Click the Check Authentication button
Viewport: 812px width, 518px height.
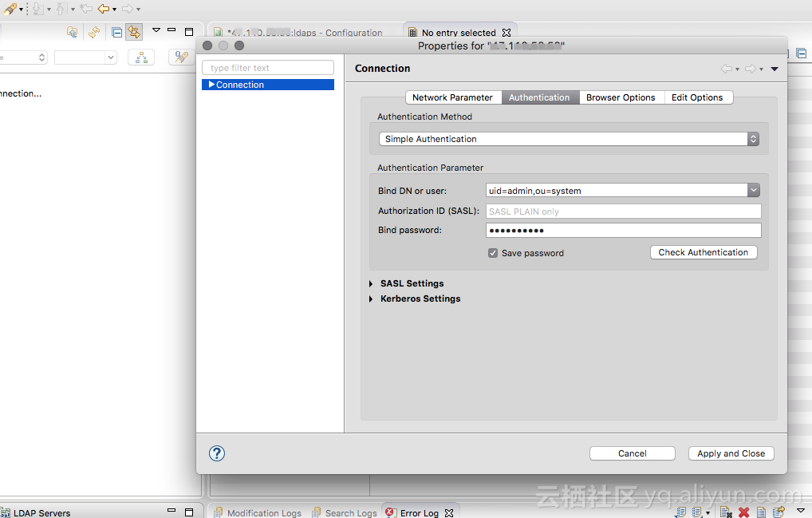tap(704, 252)
